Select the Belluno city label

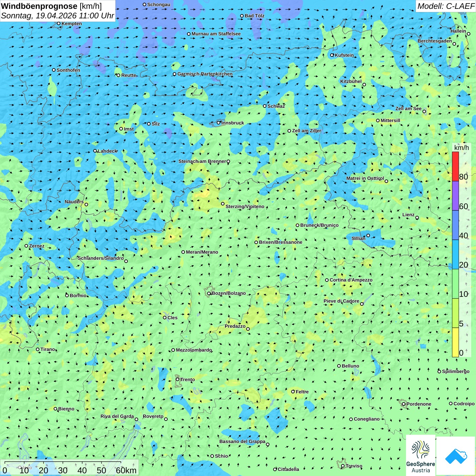350,366
